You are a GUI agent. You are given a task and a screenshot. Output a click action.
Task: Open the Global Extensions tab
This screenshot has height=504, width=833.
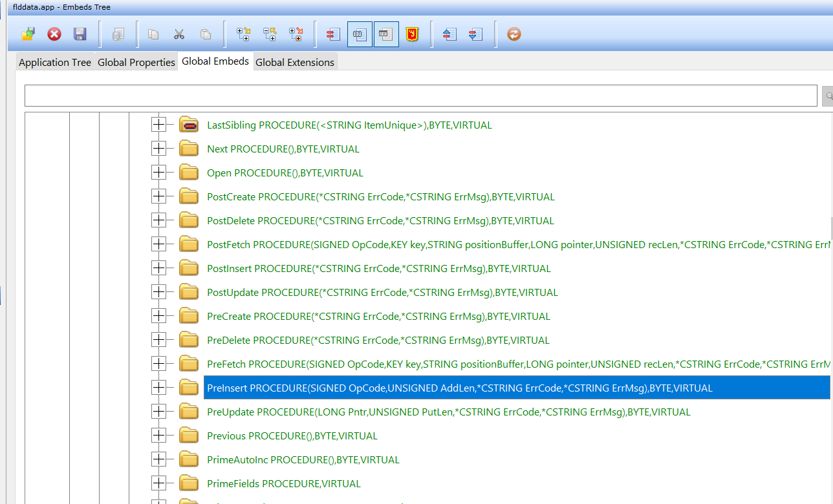point(295,63)
